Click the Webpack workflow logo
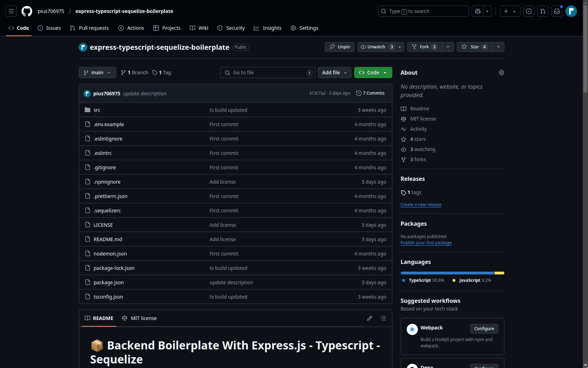 click(412, 329)
